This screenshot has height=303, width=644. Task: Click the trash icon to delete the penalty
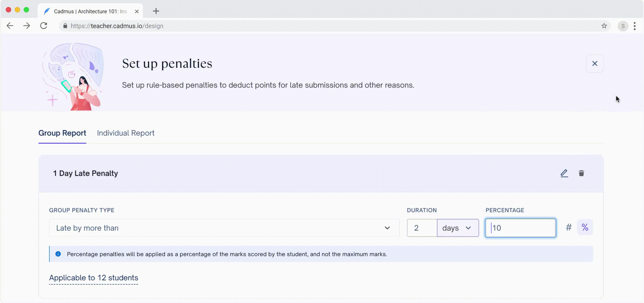581,173
